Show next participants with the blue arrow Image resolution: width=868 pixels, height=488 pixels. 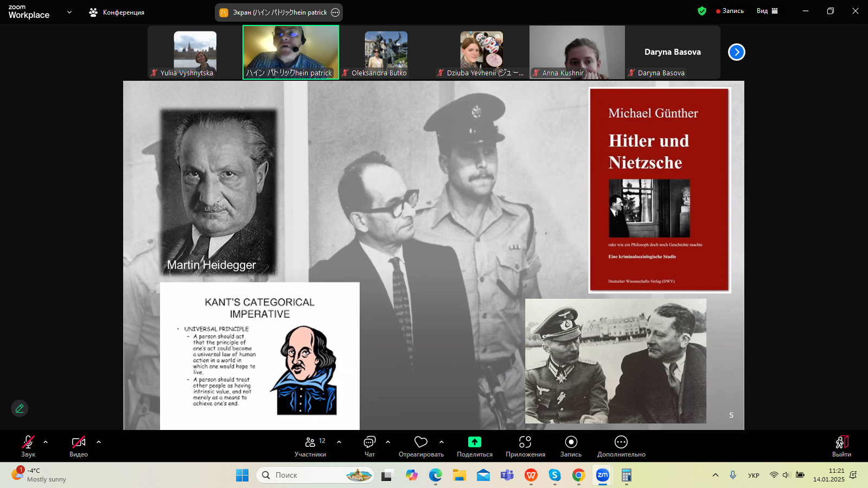[x=736, y=52]
